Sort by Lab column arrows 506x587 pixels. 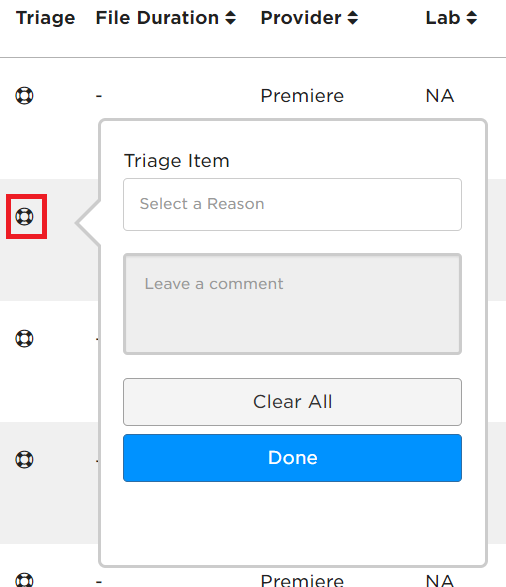coord(472,18)
